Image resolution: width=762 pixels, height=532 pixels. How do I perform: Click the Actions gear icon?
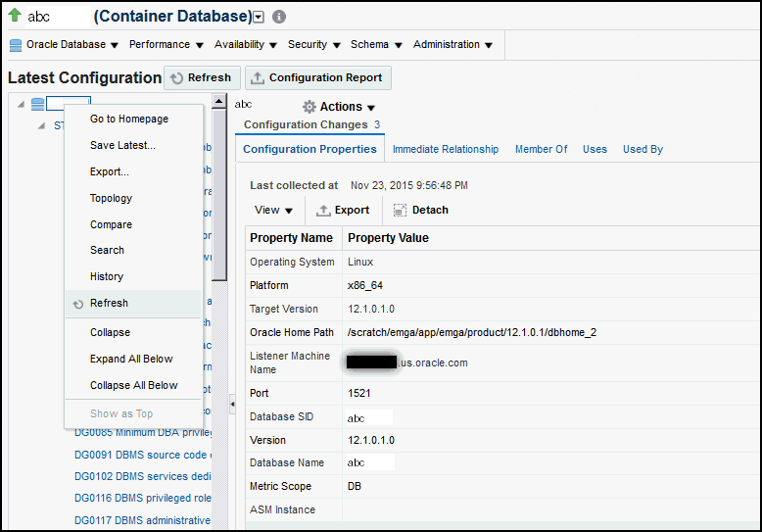pos(310,107)
